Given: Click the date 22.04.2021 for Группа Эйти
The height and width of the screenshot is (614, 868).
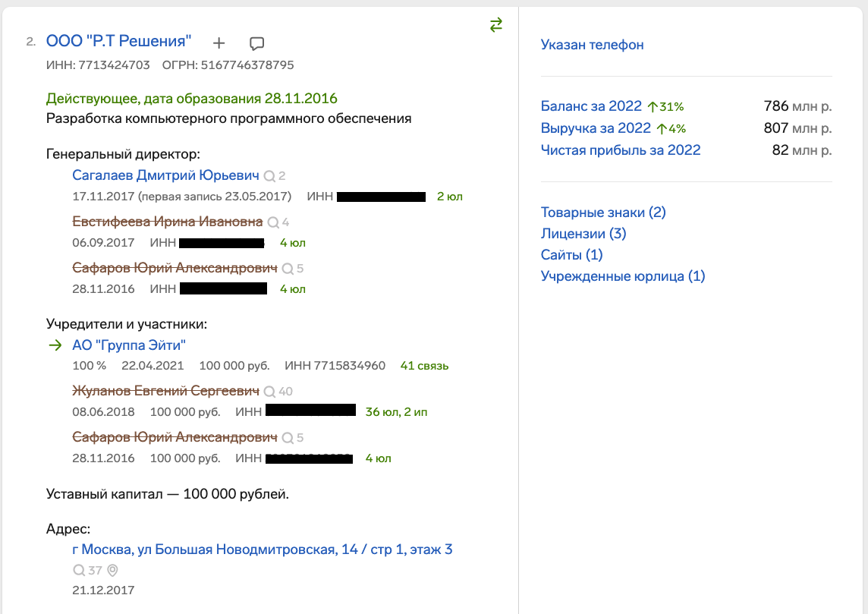Looking at the screenshot, I should (x=153, y=366).
